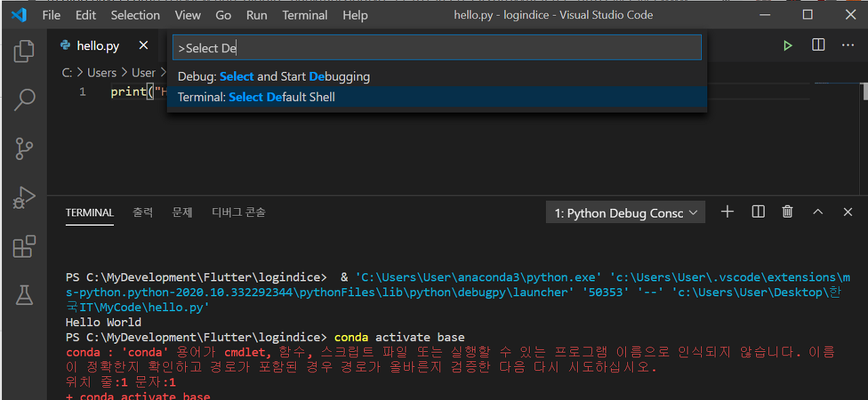This screenshot has height=400, width=868.
Task: Open the File menu
Action: pyautogui.click(x=52, y=15)
